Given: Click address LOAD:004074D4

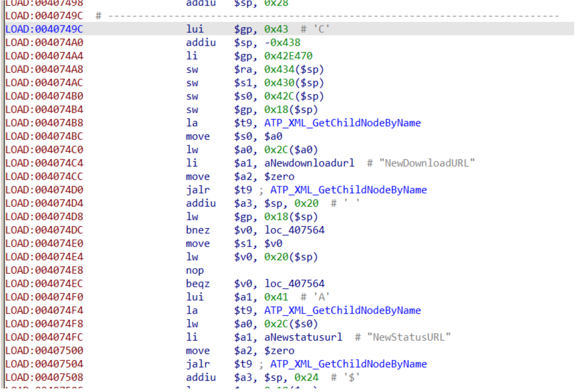Looking at the screenshot, I should (x=44, y=203).
